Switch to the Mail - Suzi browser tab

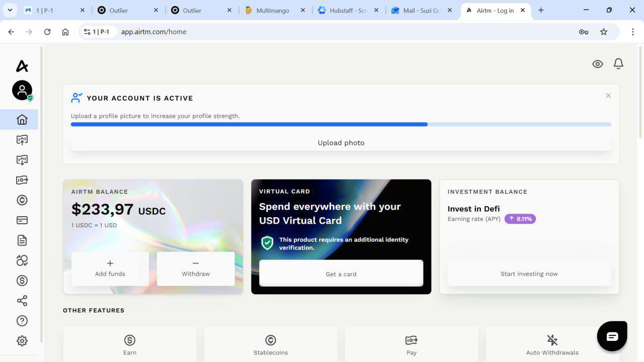[422, 10]
